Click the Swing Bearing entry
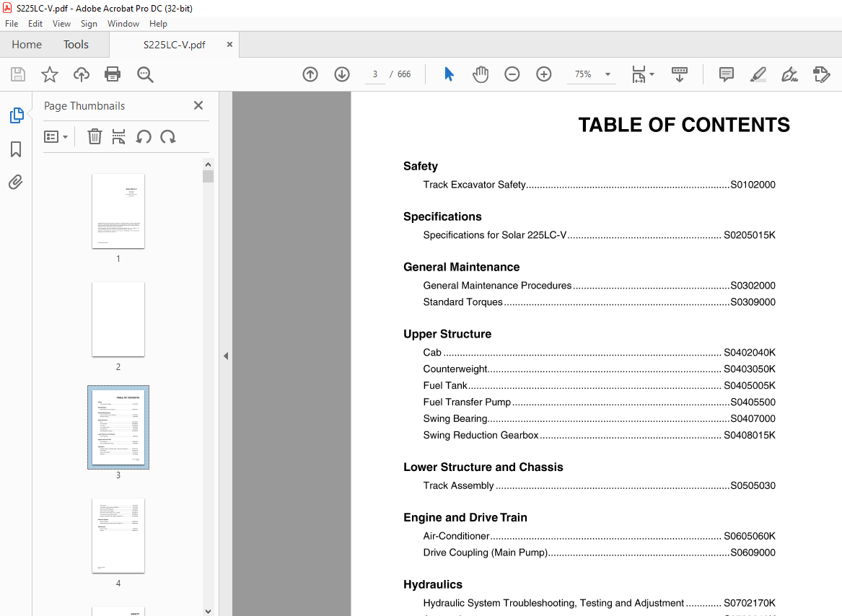 click(x=599, y=418)
